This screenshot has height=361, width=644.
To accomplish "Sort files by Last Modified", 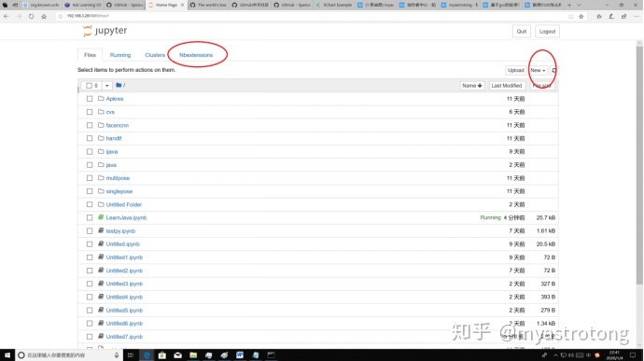I will coord(507,86).
